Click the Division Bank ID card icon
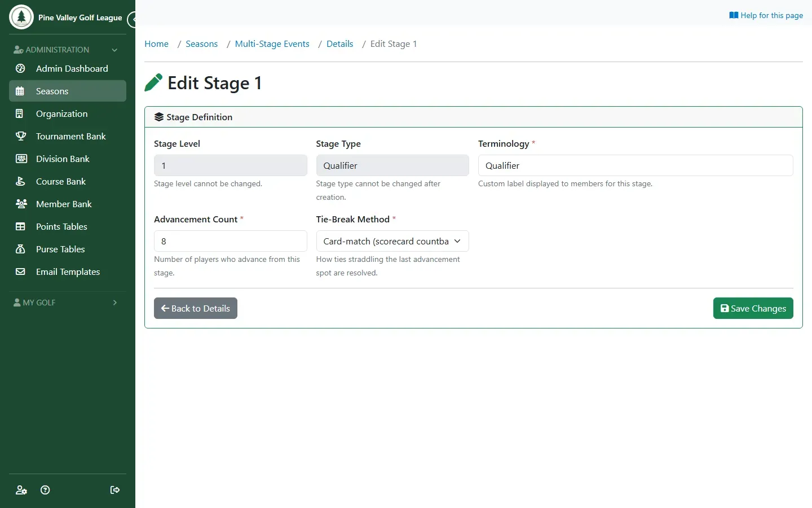 click(21, 159)
